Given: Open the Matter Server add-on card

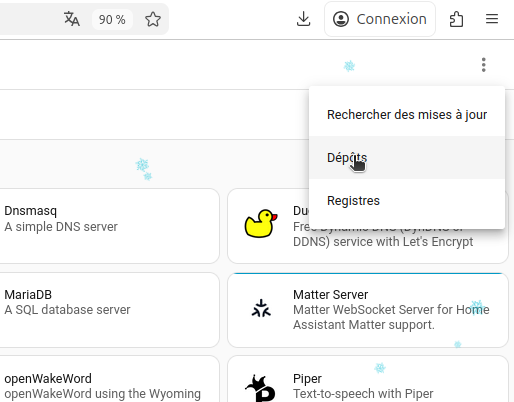Looking at the screenshot, I should pyautogui.click(x=368, y=310).
